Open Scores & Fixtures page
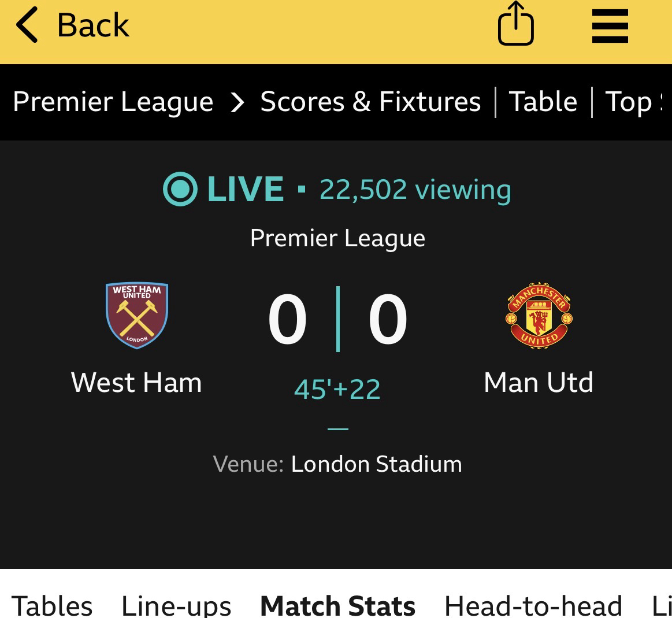The height and width of the screenshot is (618, 672). 370,102
